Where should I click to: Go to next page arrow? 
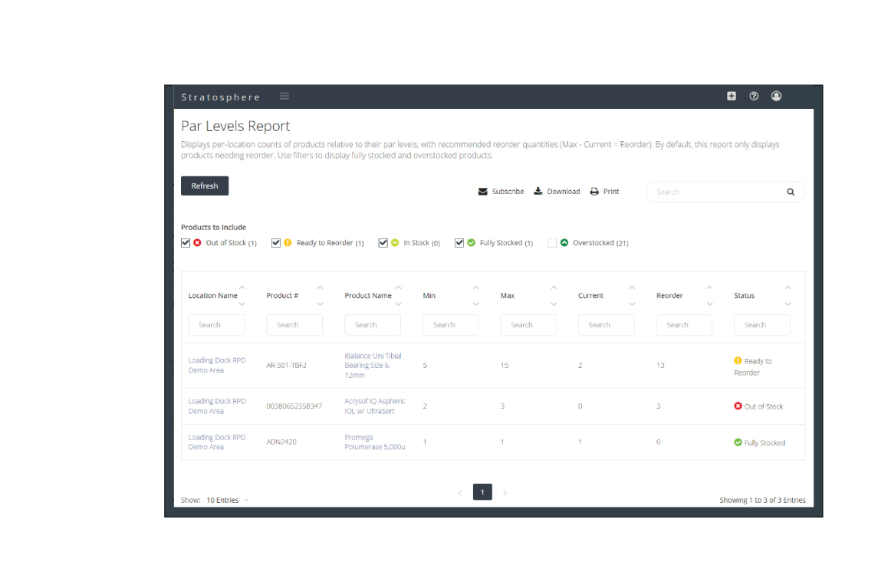click(x=505, y=492)
